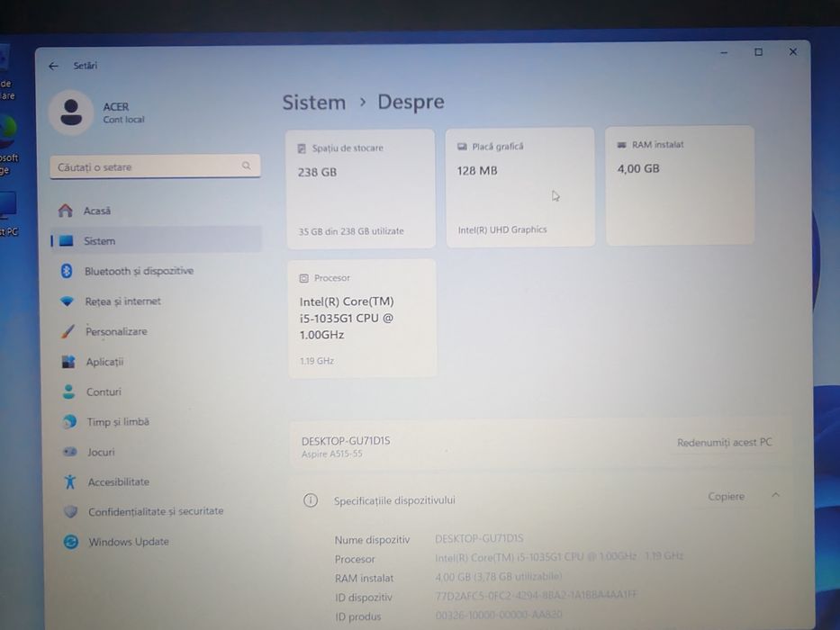Open Personalizare brush icon
Screen dimensions: 840x630
[68, 331]
